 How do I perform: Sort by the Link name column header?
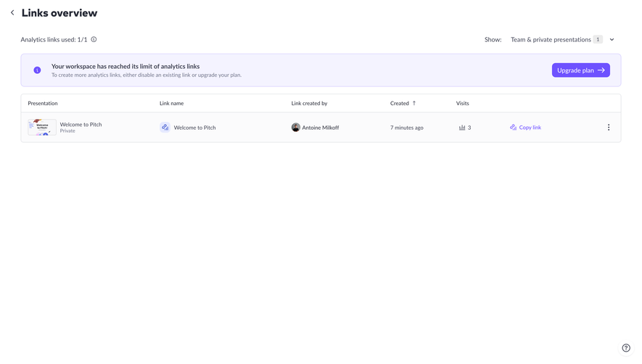(x=171, y=103)
